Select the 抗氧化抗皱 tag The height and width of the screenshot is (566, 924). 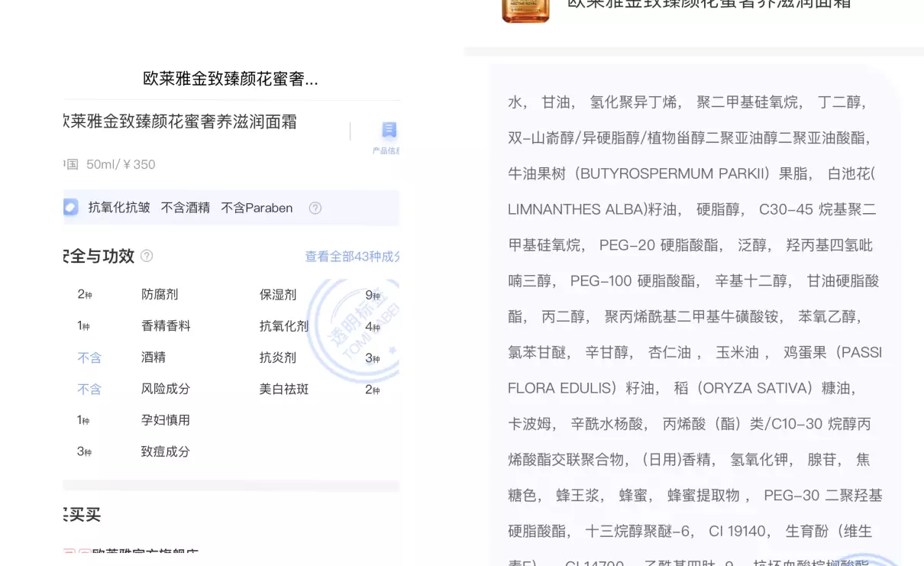pyautogui.click(x=119, y=208)
